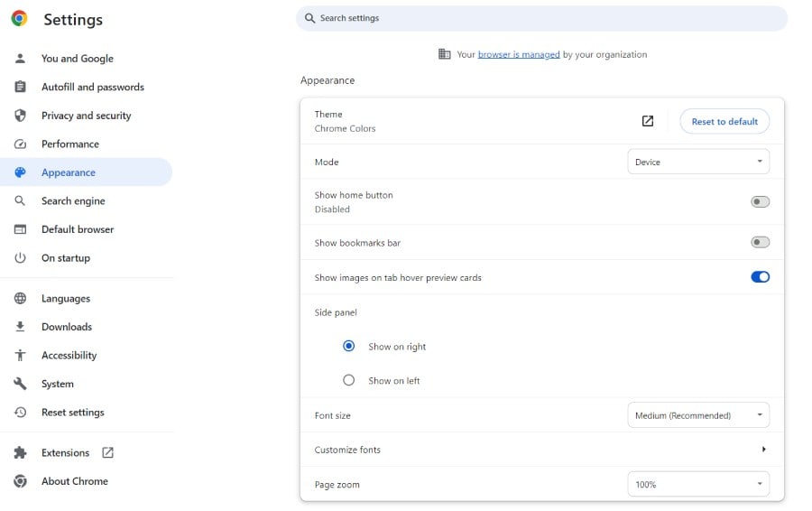Screen dimensions: 812x511
Task: Toggle the Show home button switch
Action: pos(760,201)
